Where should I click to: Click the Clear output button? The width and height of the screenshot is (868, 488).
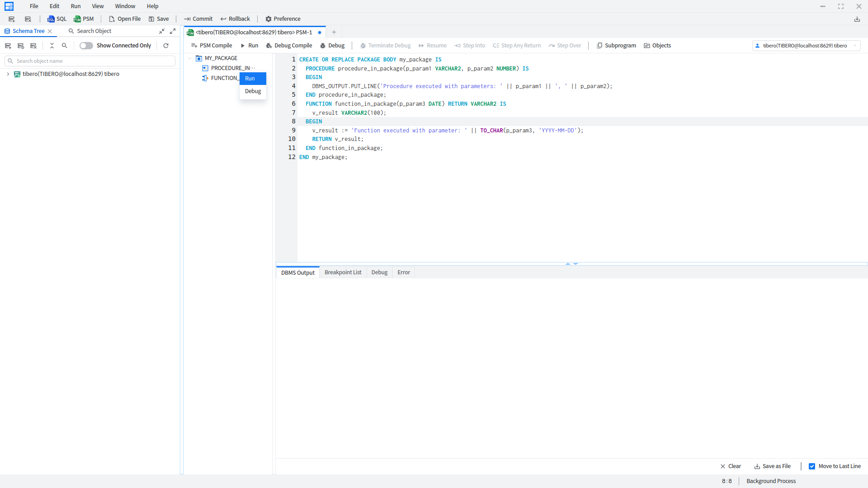731,466
